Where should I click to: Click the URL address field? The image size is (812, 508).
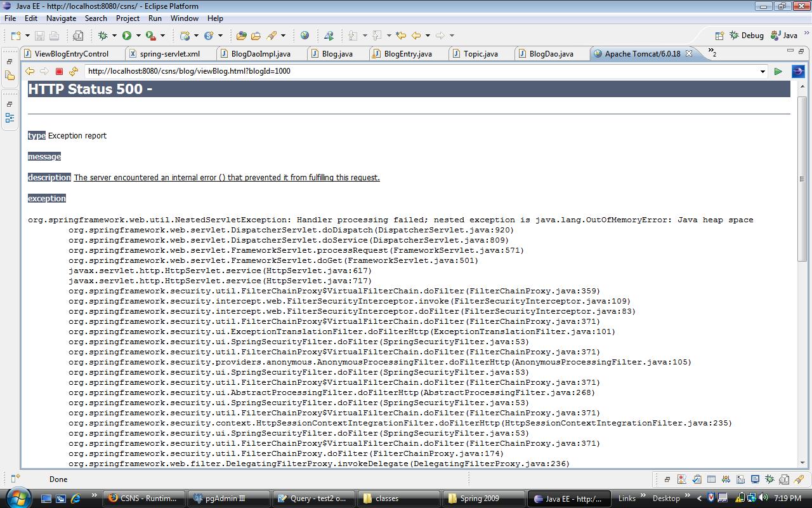point(419,71)
